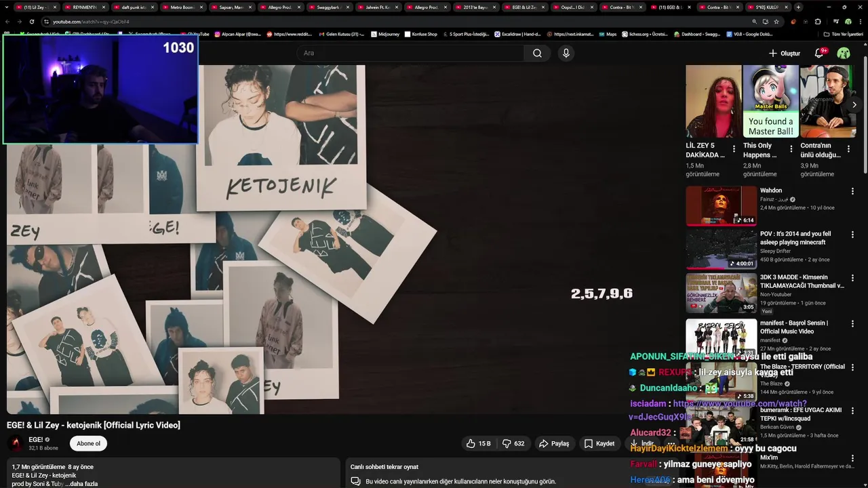Image resolution: width=868 pixels, height=488 pixels.
Task: Share the video via Paylaş
Action: tap(554, 443)
